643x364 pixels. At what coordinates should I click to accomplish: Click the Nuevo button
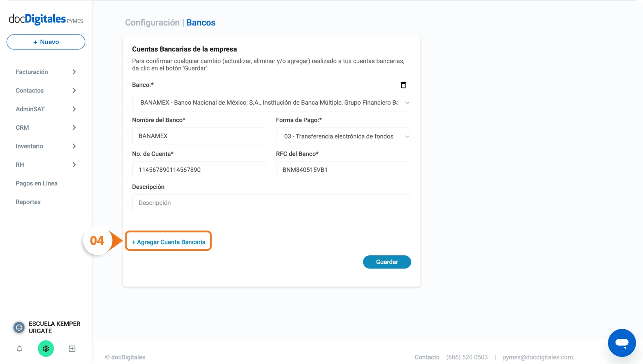pyautogui.click(x=46, y=42)
